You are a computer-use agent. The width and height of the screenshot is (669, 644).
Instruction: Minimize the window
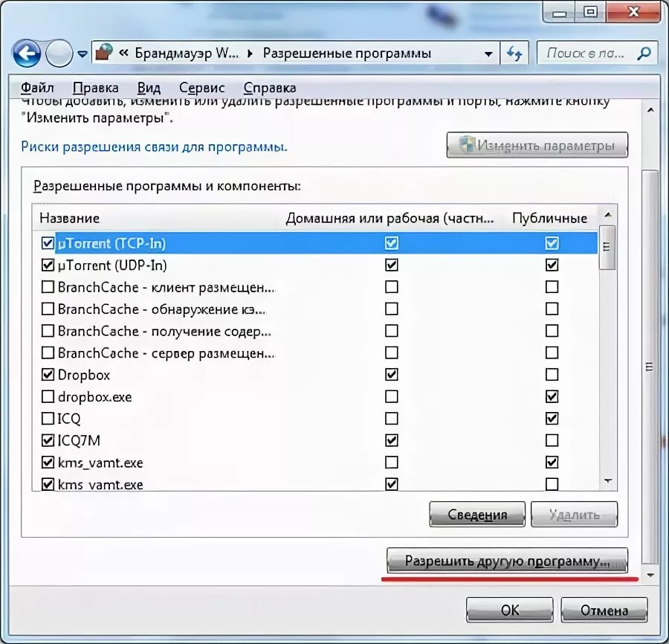[559, 13]
